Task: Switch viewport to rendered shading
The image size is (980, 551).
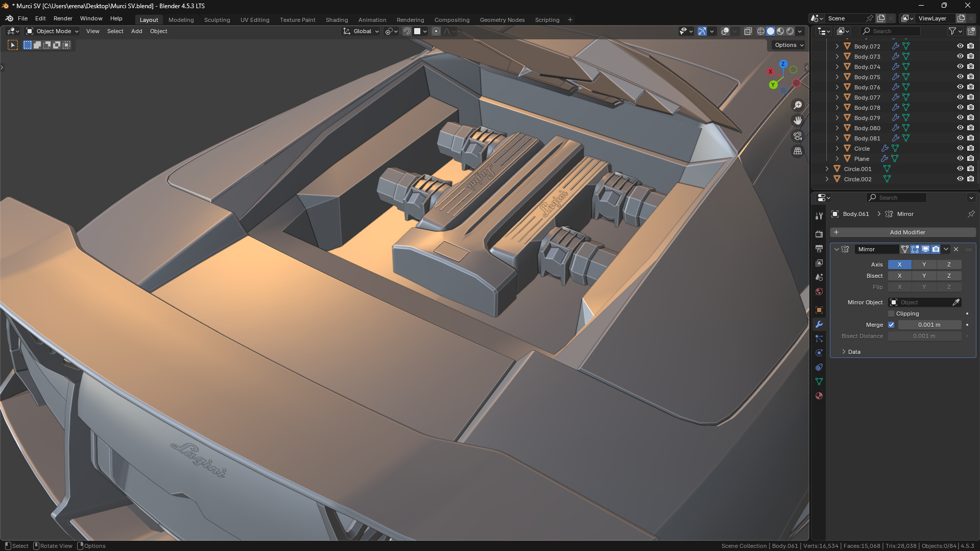Action: click(x=790, y=31)
